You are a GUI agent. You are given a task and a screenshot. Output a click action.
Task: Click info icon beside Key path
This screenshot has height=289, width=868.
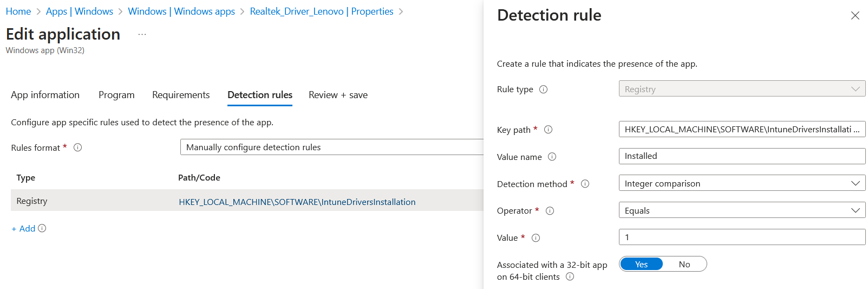[x=548, y=130]
